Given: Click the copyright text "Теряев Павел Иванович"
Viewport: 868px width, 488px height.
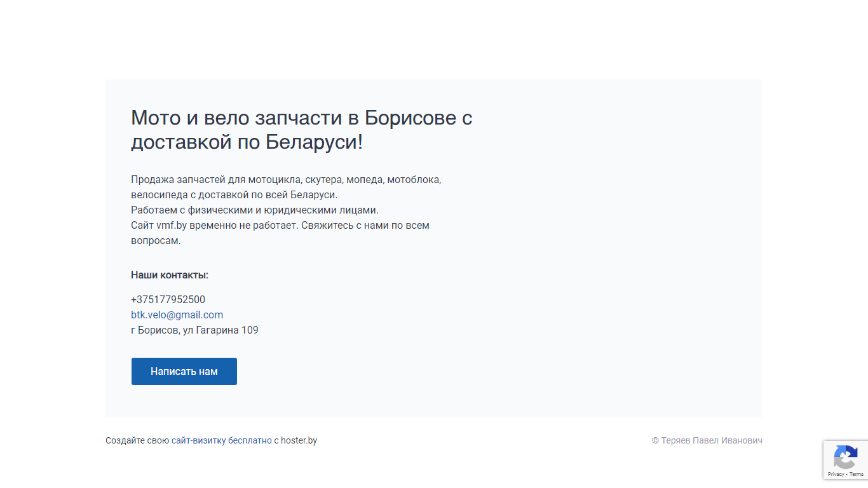Looking at the screenshot, I should click(712, 440).
